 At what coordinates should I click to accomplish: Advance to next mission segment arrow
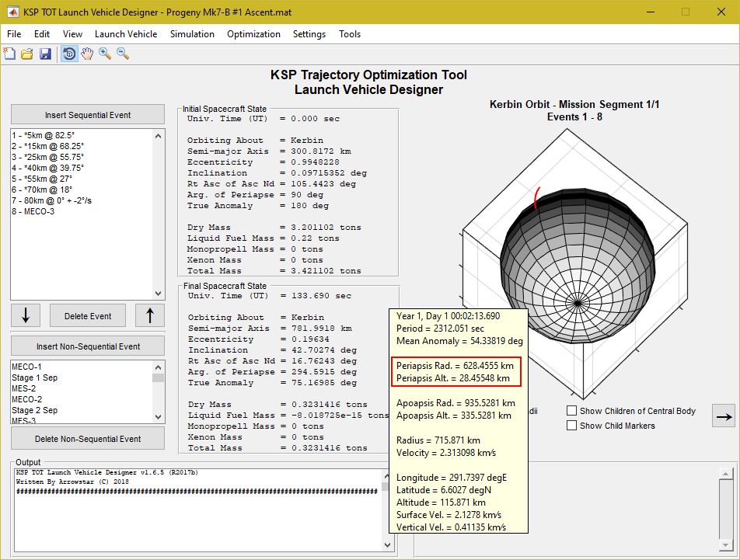(x=724, y=416)
